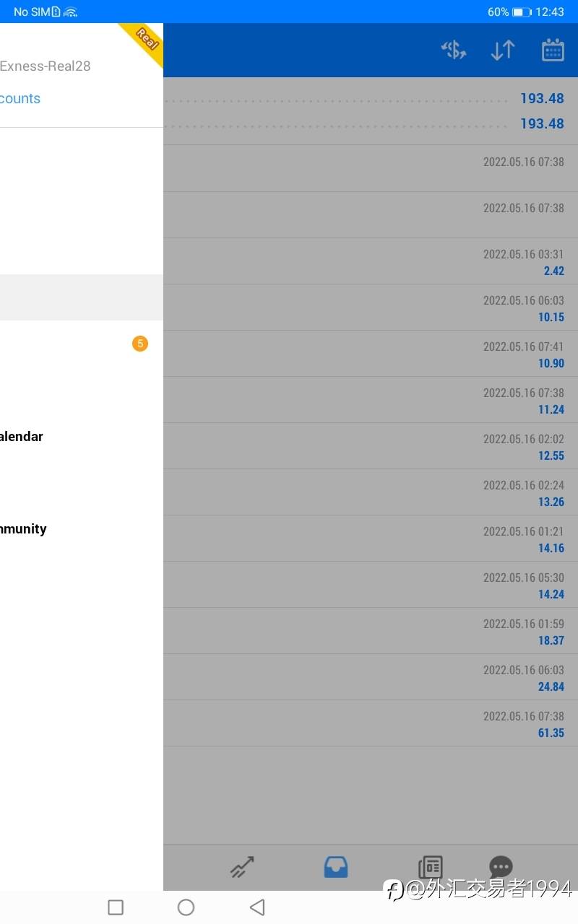Screen dimensions: 578x924
Task: Select the history row showing 2.42
Action: (x=370, y=261)
